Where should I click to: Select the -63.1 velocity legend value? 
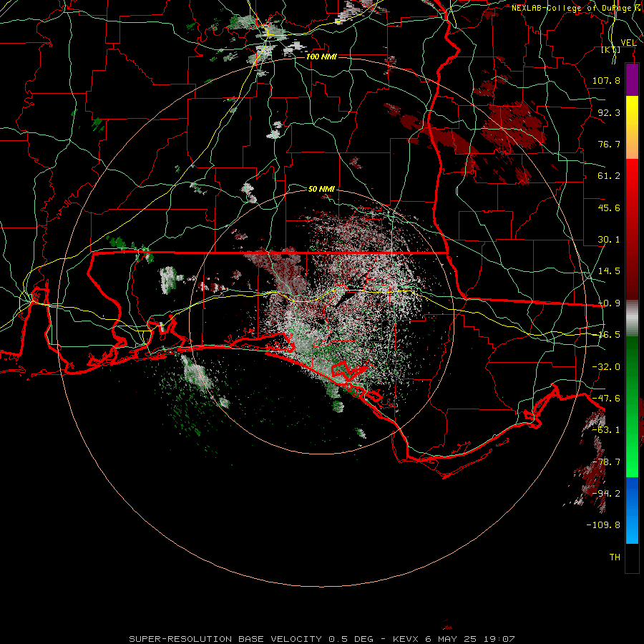coord(606,430)
